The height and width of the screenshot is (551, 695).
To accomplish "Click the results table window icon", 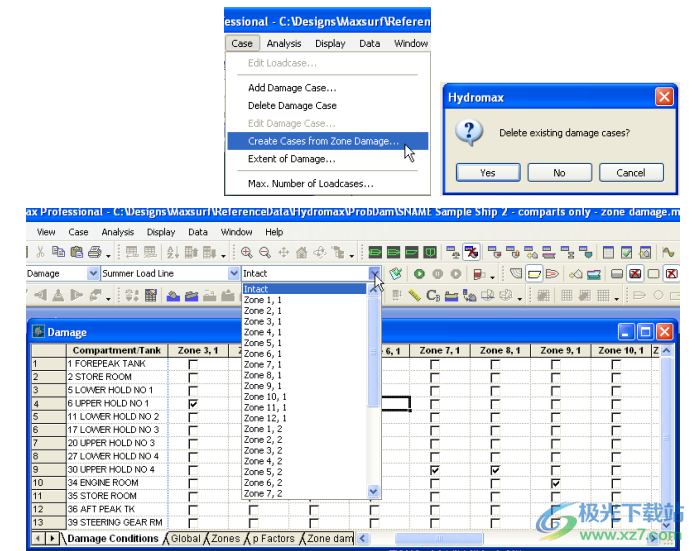I will coord(609,253).
